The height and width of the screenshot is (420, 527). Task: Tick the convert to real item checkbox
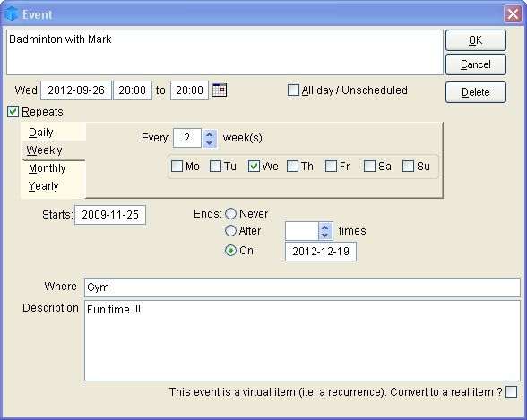(511, 392)
